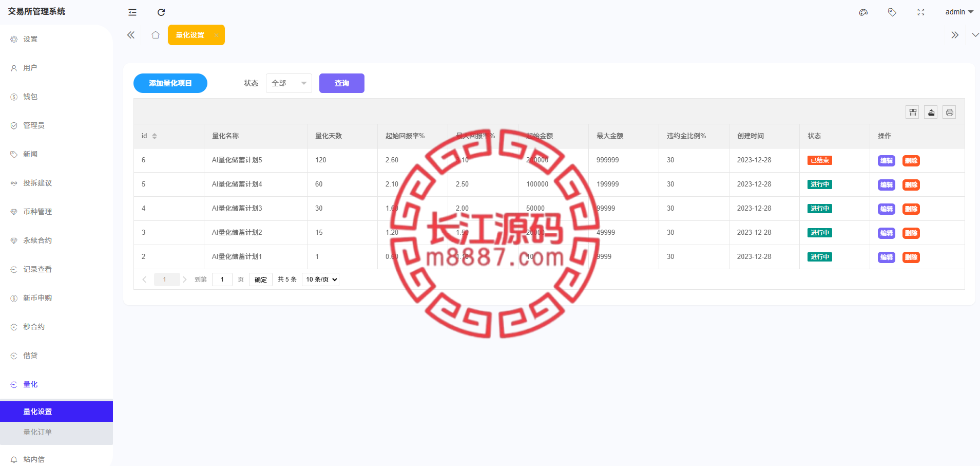Open 钱包 in the sidebar

click(56, 97)
